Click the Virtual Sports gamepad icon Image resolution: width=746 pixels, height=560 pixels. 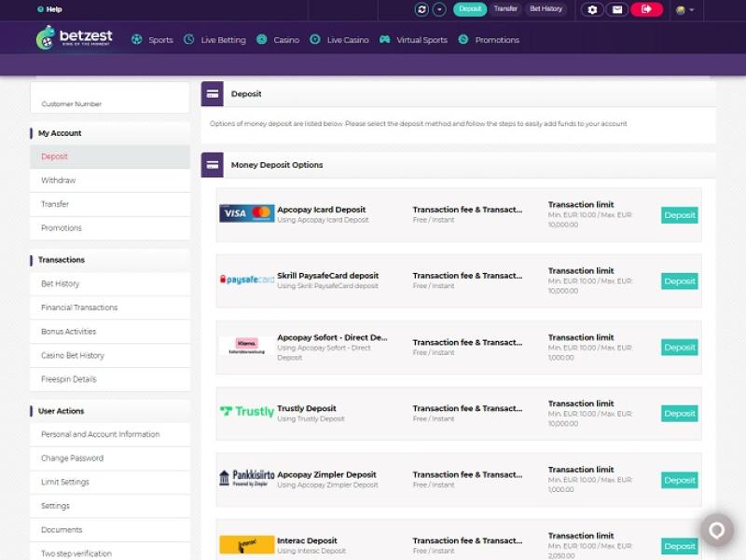point(384,39)
